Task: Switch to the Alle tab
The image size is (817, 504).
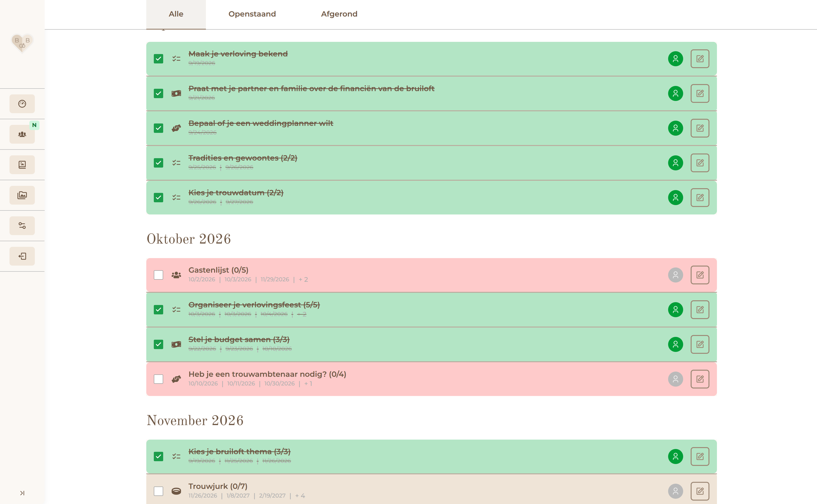Action: pos(176,14)
